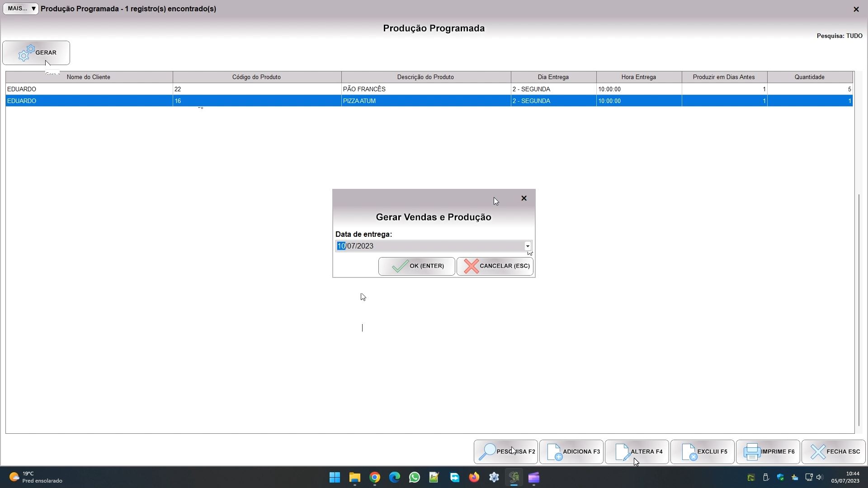Click green notepad app icon on taskbar
Screen dimensions: 868x488
coord(434,478)
